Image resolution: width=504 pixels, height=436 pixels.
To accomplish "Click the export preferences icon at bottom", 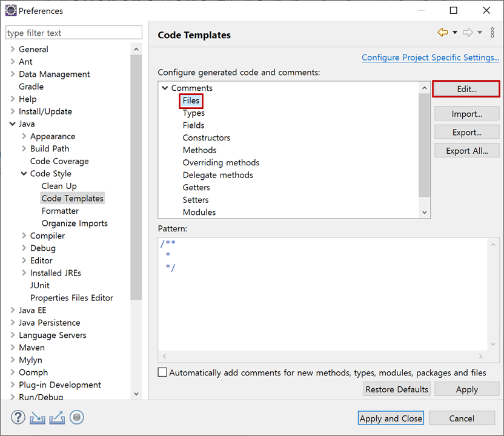I will pyautogui.click(x=57, y=418).
